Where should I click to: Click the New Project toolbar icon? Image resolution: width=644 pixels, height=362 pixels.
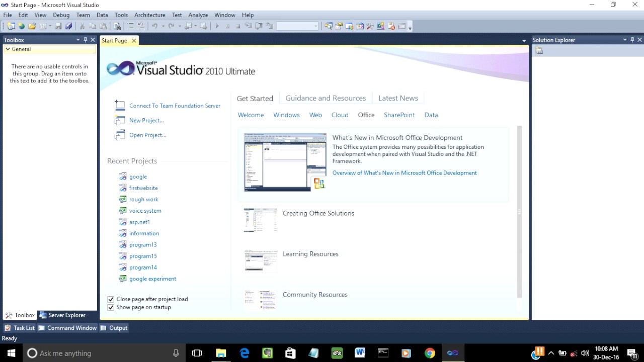point(11,26)
